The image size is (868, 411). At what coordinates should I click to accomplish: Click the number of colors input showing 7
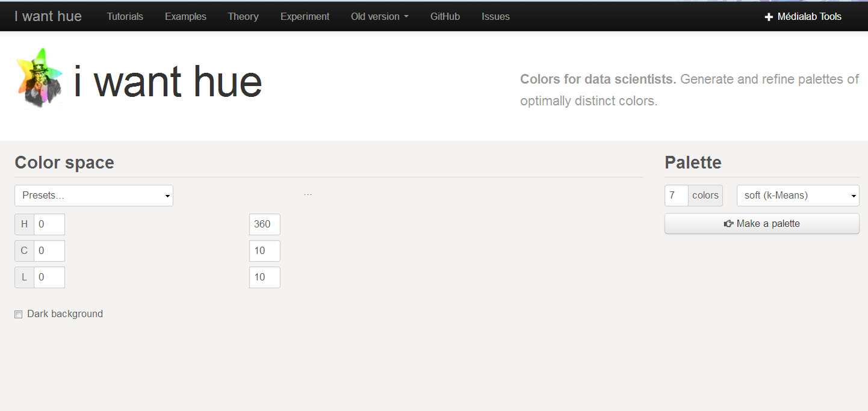pos(677,196)
